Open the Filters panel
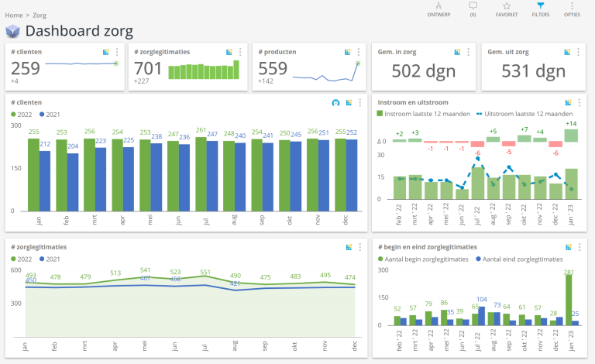This screenshot has height=364, width=595. (540, 9)
